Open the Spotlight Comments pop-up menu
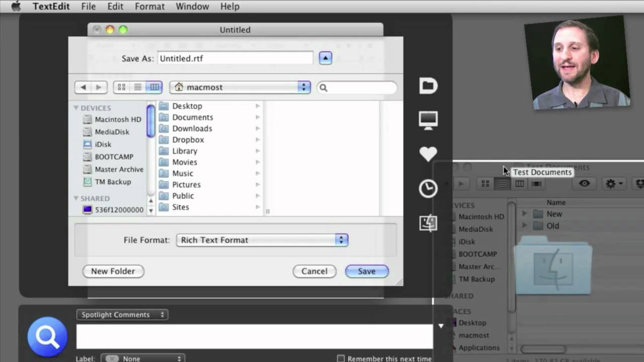 [x=122, y=315]
